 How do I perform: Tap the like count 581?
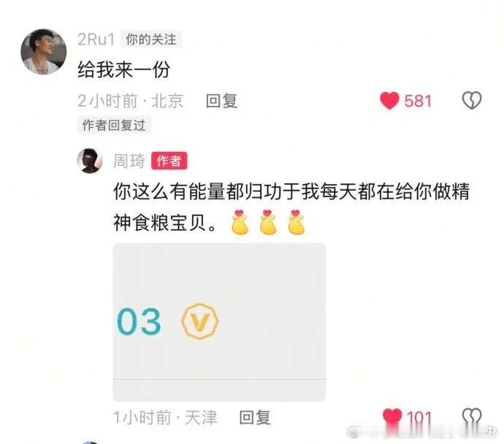coord(418,101)
